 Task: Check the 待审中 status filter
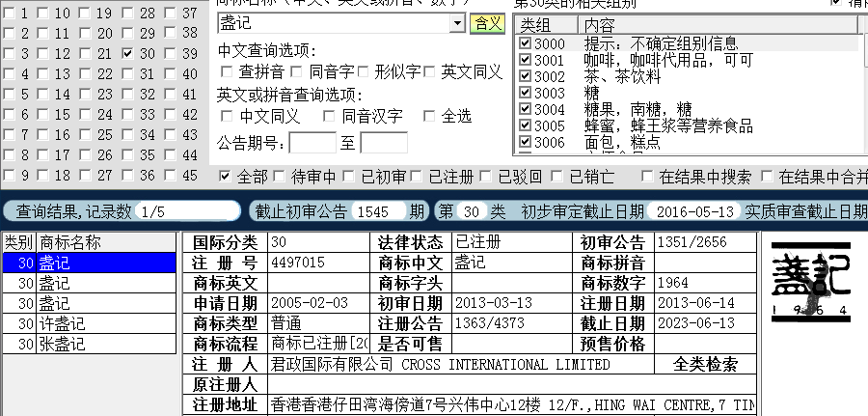(x=280, y=177)
